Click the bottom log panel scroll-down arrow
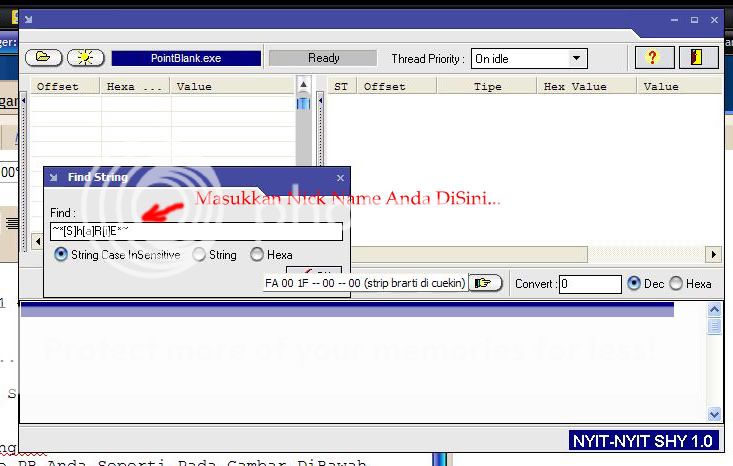 click(714, 413)
